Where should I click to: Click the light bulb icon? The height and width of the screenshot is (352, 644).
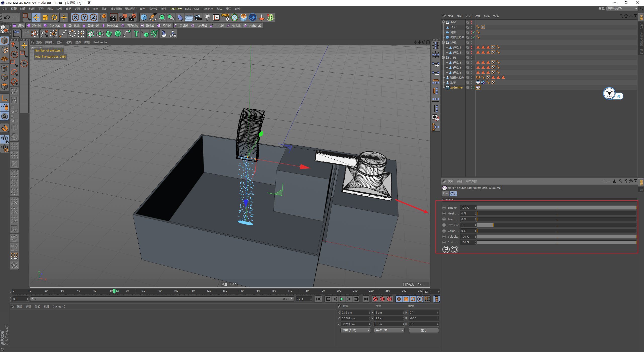[207, 17]
